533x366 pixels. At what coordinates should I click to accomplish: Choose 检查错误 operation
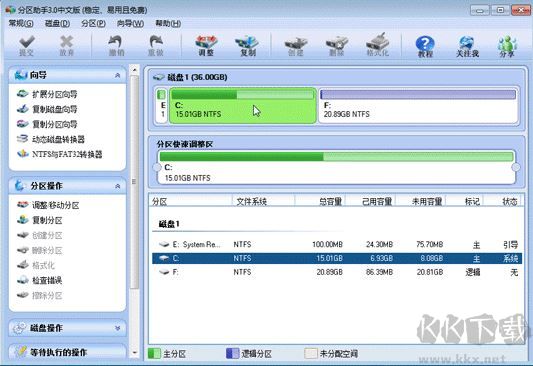pyautogui.click(x=40, y=280)
